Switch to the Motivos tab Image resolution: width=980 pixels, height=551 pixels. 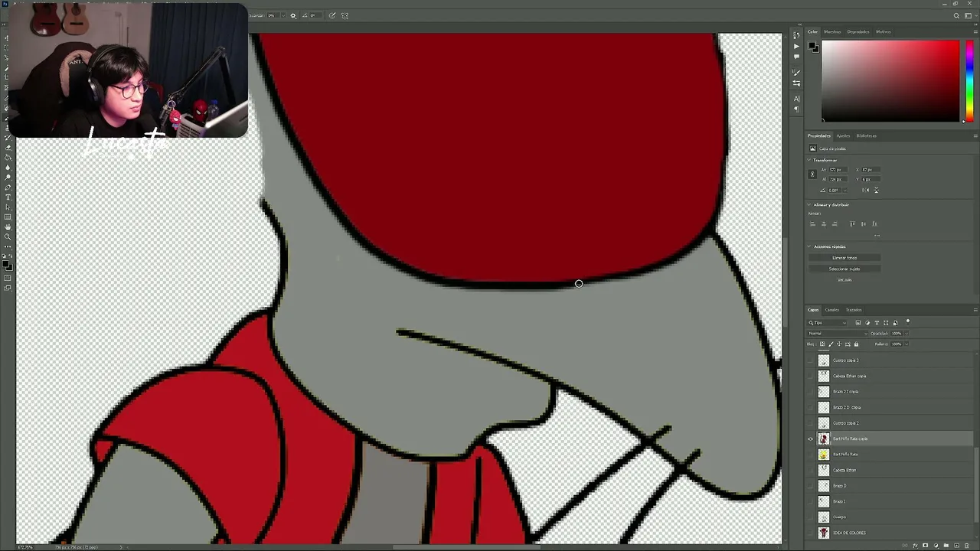coord(884,32)
